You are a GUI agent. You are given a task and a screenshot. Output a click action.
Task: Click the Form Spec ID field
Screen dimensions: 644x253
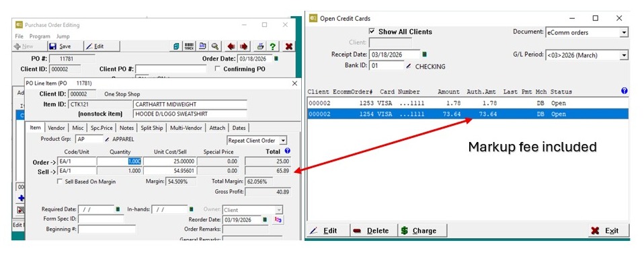tap(101, 219)
